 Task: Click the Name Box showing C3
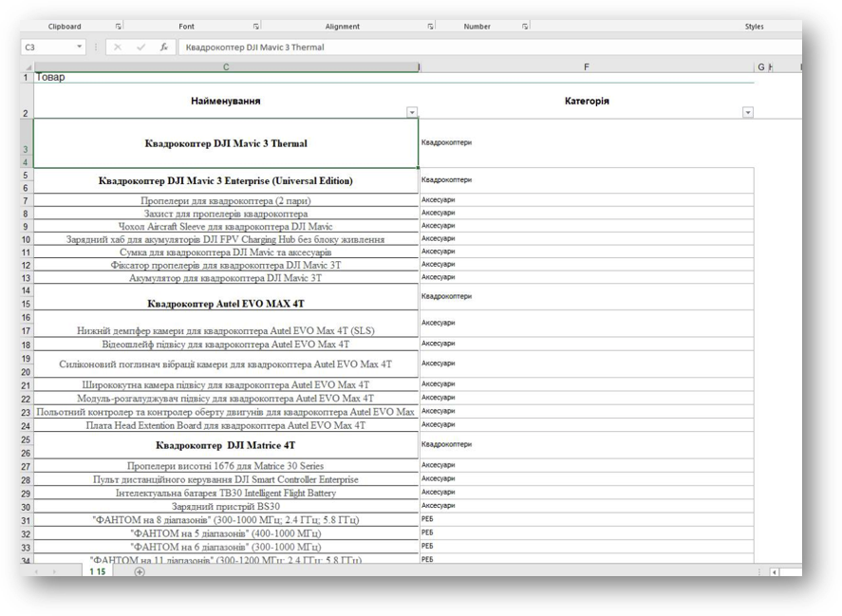(x=47, y=47)
